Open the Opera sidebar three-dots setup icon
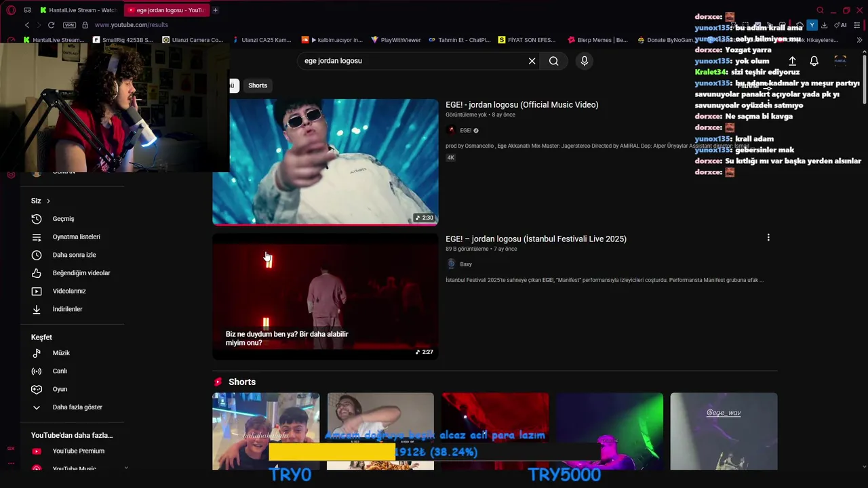Image resolution: width=868 pixels, height=488 pixels. coord(11,464)
